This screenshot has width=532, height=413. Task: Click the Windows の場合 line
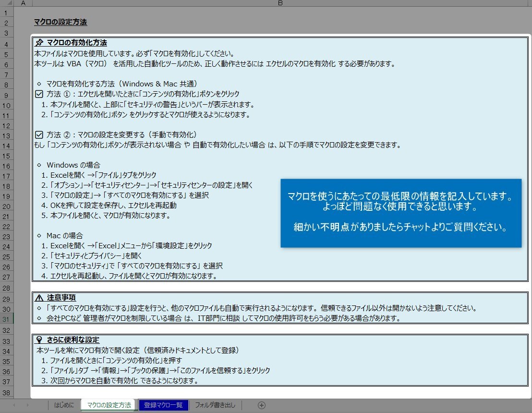point(73,165)
